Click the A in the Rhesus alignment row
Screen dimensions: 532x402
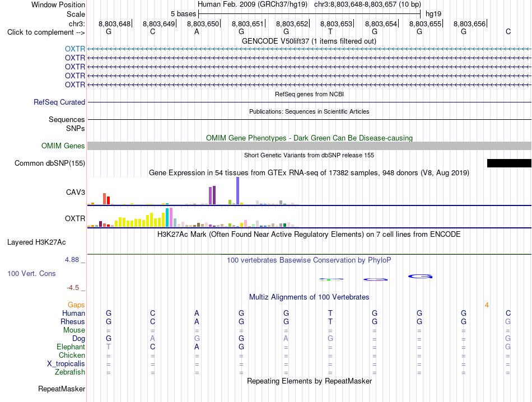[x=197, y=321]
